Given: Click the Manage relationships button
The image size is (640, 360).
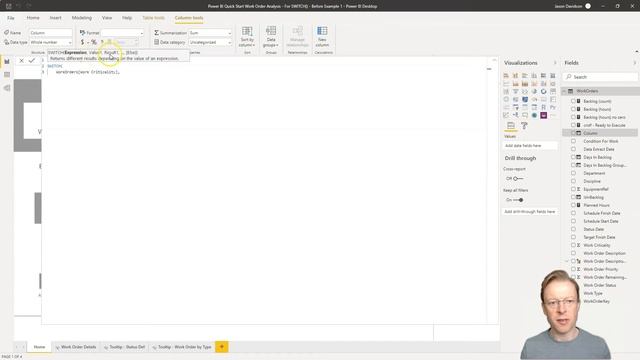Looking at the screenshot, I should click(x=298, y=37).
